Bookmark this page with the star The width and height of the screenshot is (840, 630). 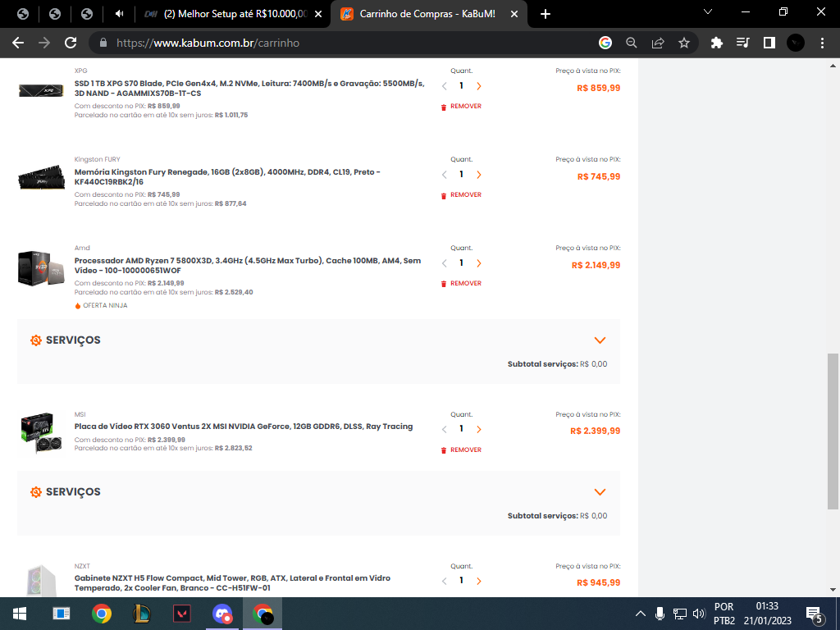(684, 43)
